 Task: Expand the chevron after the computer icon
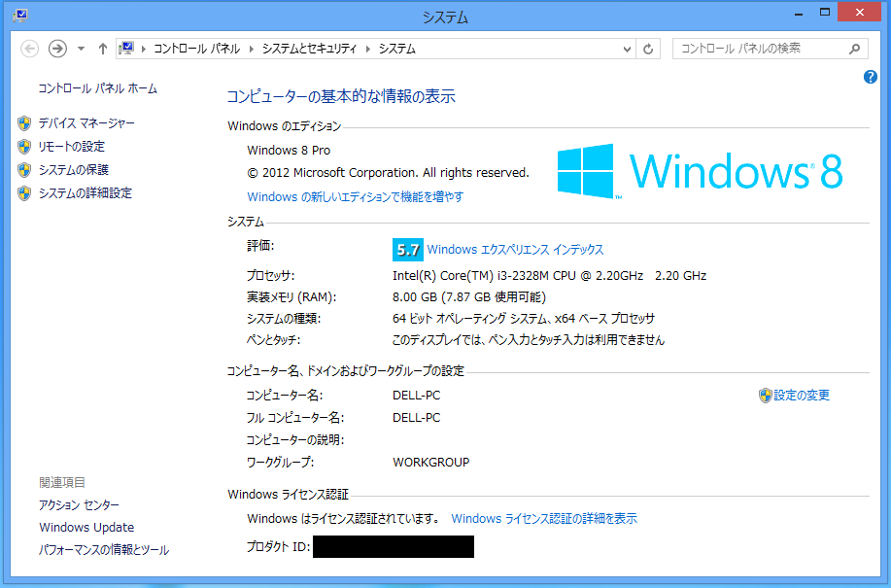[x=144, y=49]
